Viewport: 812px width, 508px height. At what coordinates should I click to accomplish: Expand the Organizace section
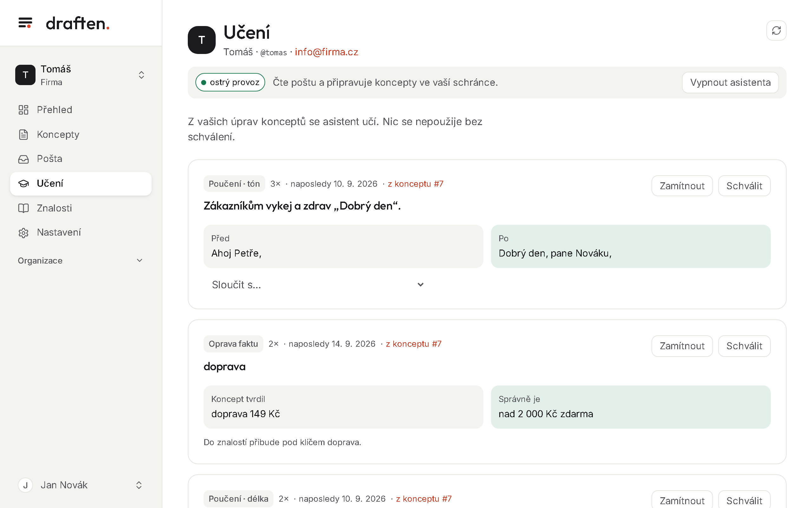pos(81,261)
